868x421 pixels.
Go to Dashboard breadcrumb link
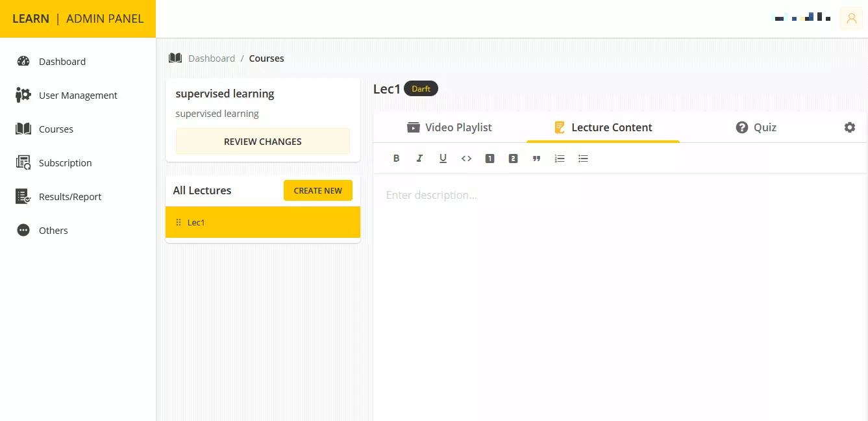(212, 58)
